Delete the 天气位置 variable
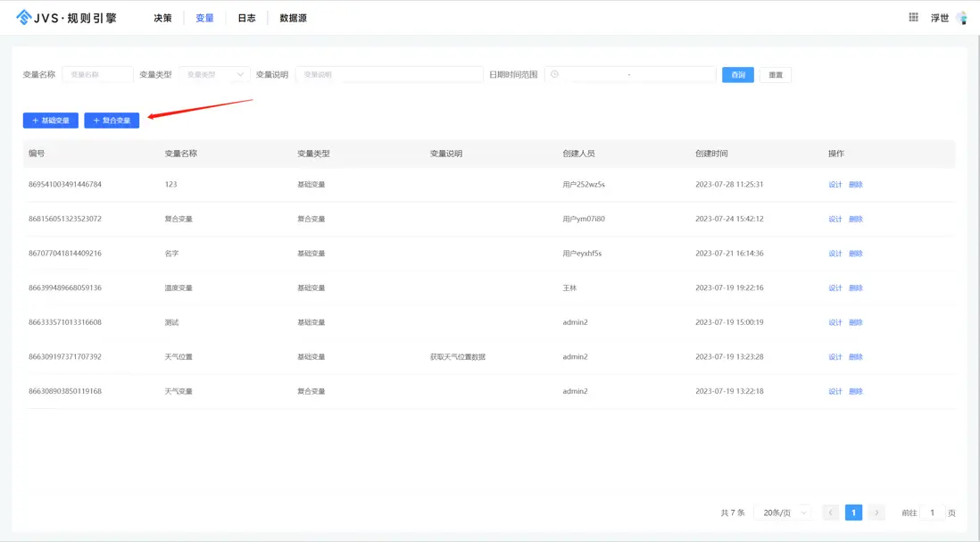 [856, 356]
